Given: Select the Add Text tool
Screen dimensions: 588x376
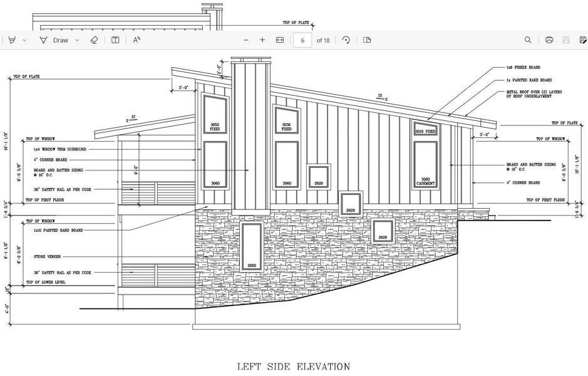Looking at the screenshot, I should (115, 39).
